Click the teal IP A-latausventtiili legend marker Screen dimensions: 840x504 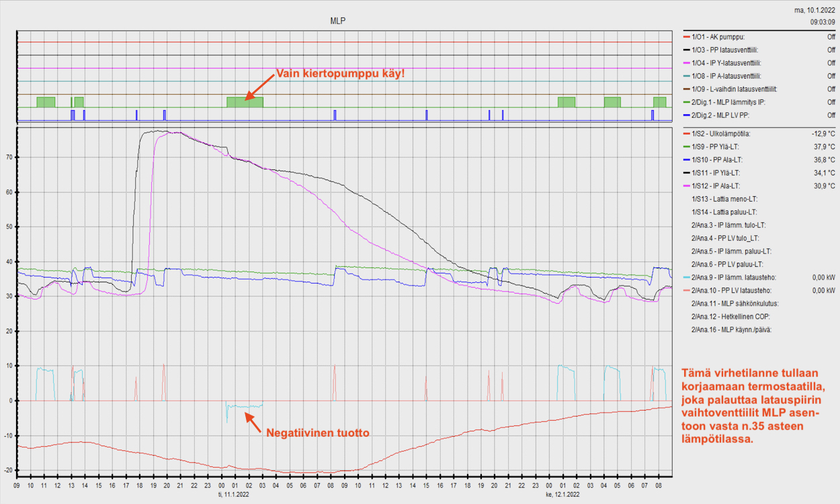[685, 77]
